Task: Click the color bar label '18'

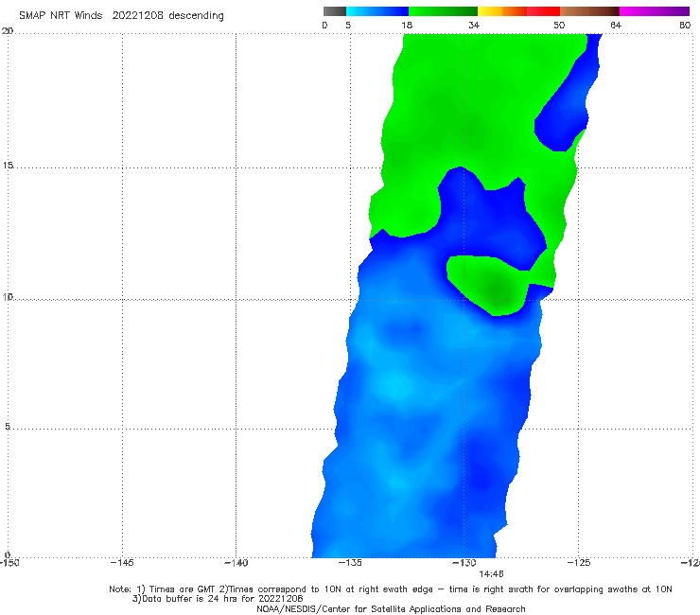Action: (407, 26)
